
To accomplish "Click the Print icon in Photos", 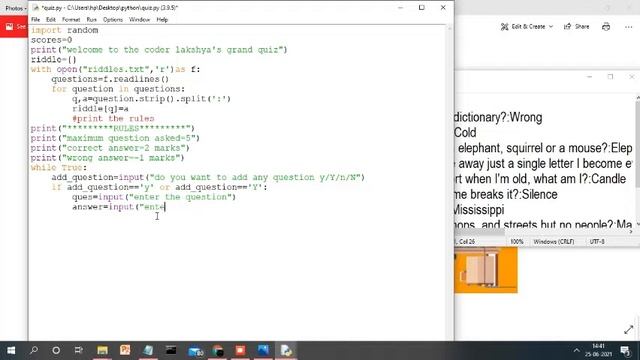I will [x=606, y=27].
